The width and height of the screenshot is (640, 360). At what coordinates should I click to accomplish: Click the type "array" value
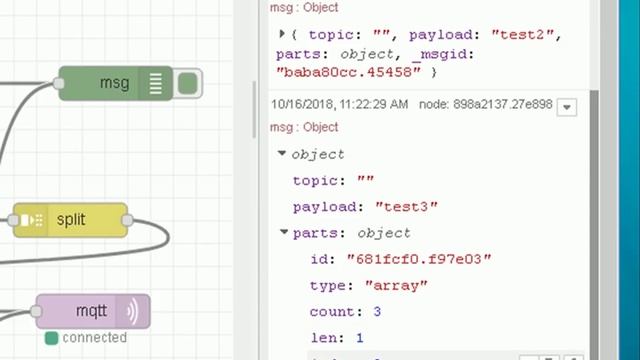tap(396, 285)
